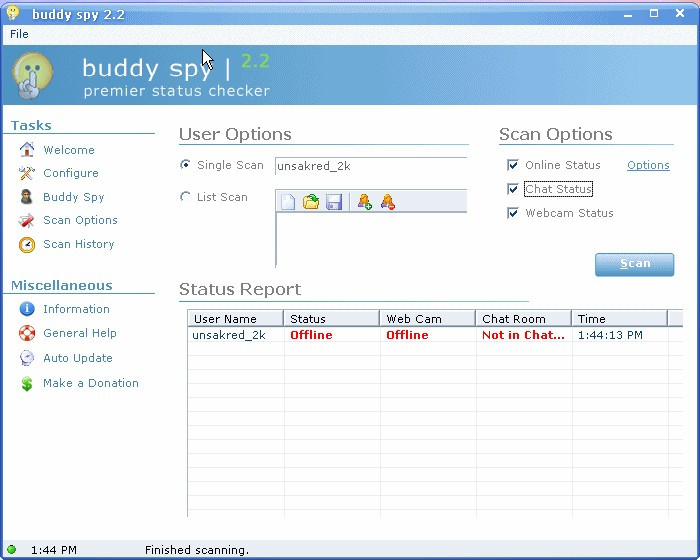Click Make a Donation link

coord(91,383)
